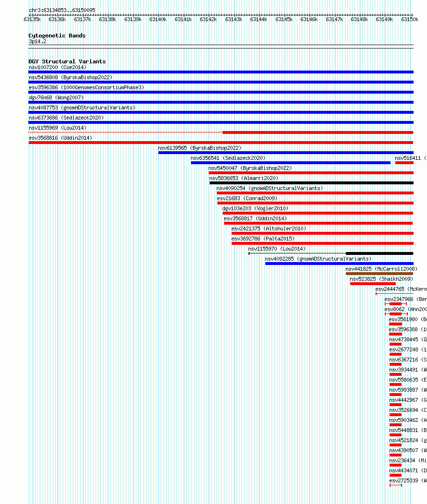Click the esv2347966 red bar glyph
The width and height of the screenshot is (427, 504).
click(x=395, y=304)
